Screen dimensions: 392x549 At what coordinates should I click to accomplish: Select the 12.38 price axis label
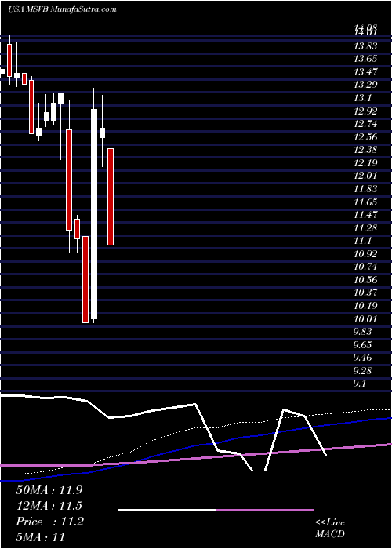[x=365, y=150]
